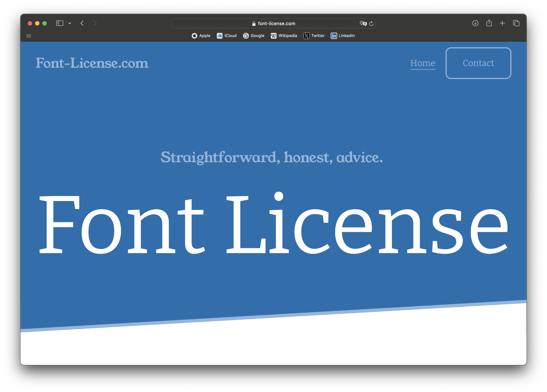Reload the page with the refresh icon
The image size is (547, 392).
point(371,23)
